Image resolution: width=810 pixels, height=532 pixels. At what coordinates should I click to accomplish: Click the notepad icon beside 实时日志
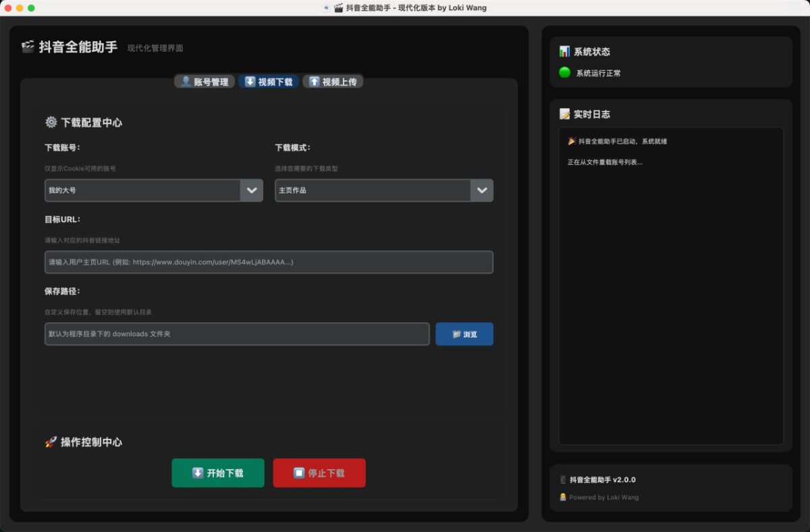point(565,114)
